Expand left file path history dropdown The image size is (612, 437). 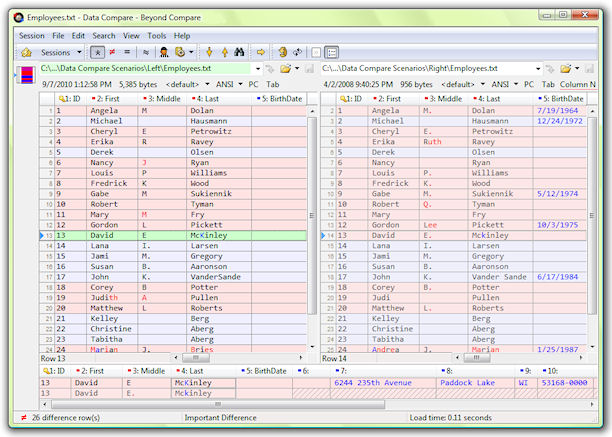258,69
